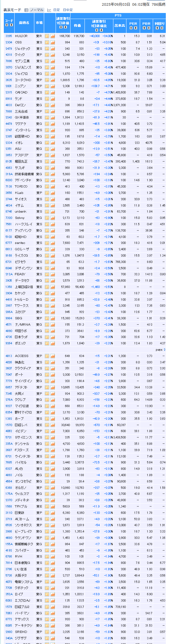Viewport: 169px width, 644px height.
Task: Open stock code 319A link
Action: (9, 174)
